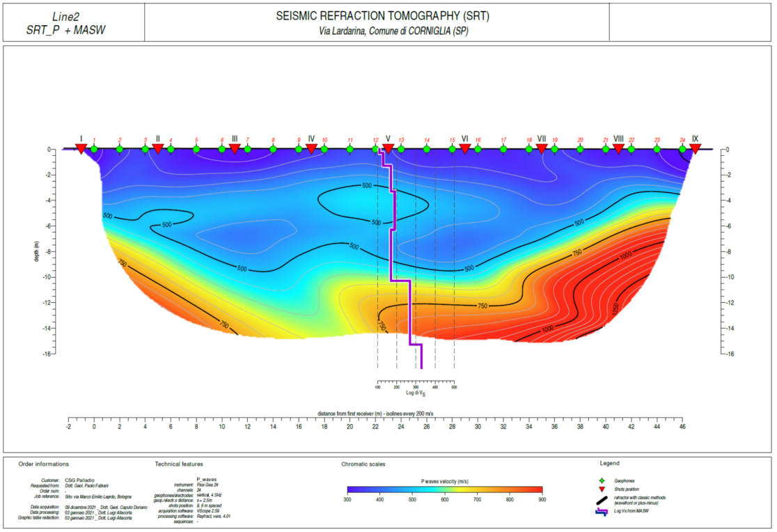This screenshot has width=777, height=532.
Task: Select shot position triangle V
Action: coord(388,149)
